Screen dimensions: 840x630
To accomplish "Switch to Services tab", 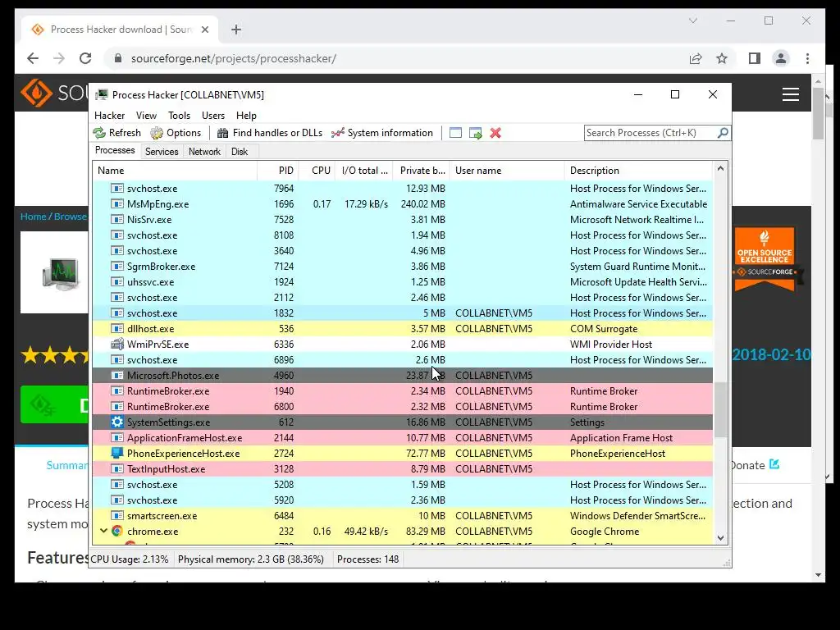I will 162,152.
